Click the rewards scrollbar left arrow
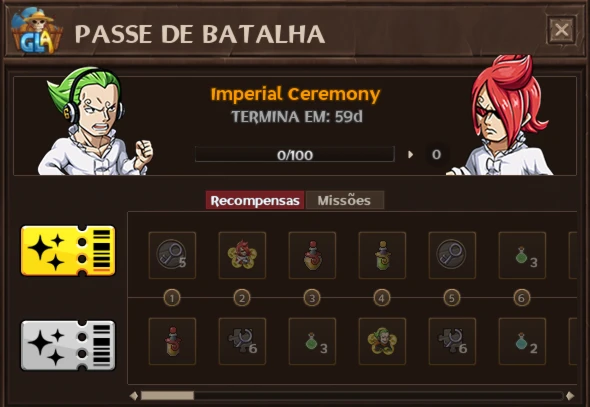590x407 pixels. pos(134,395)
